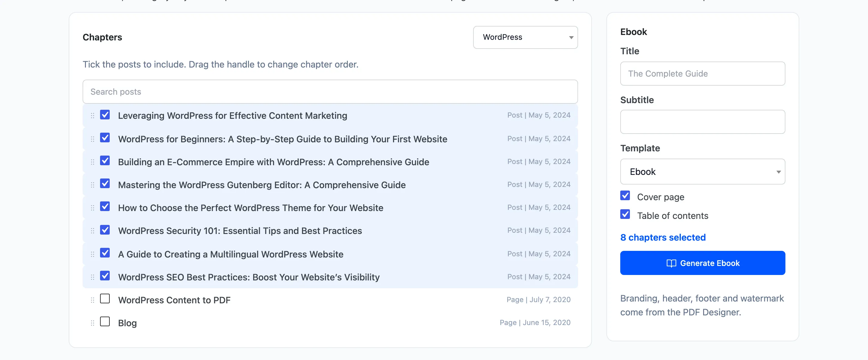Click drag handle for Perfect WordPress Theme post
The image size is (868, 360).
92,208
